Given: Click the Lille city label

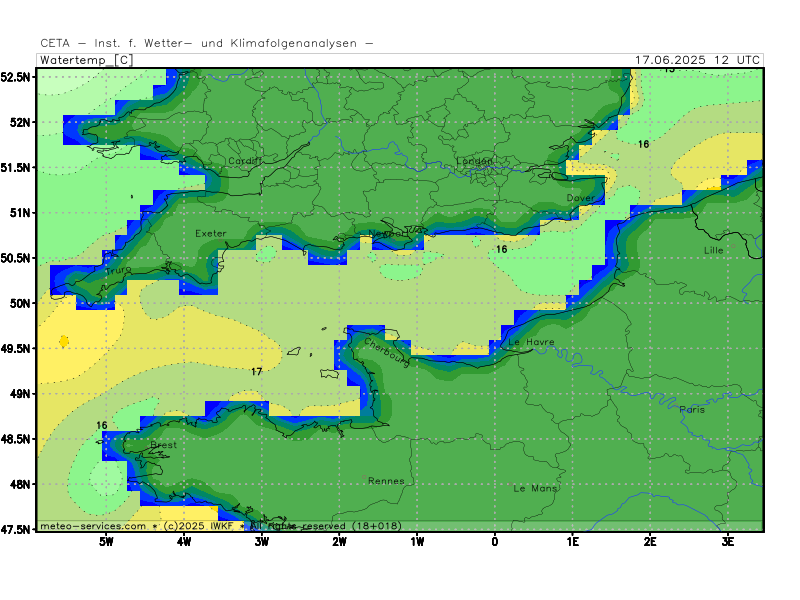Looking at the screenshot, I should (713, 250).
